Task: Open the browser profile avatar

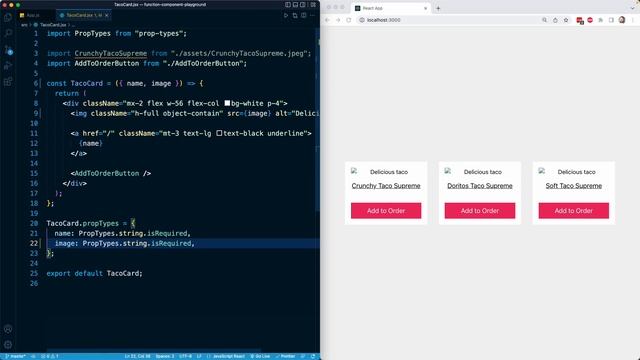Action: click(x=622, y=20)
